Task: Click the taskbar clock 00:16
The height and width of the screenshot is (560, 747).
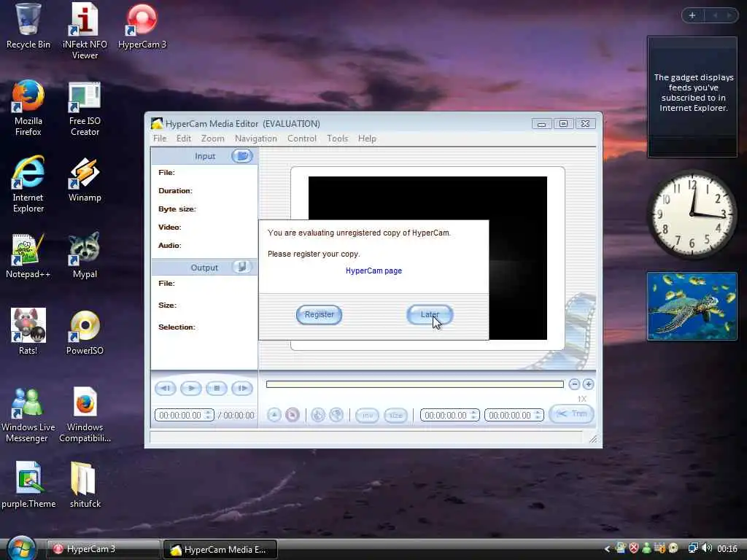Action: pyautogui.click(x=727, y=549)
